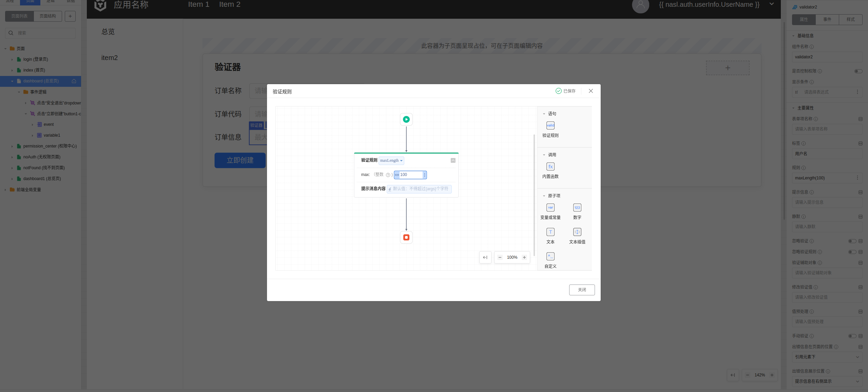The height and width of the screenshot is (392, 868).
Task: Click the 提示消息内容 input field
Action: click(419, 189)
